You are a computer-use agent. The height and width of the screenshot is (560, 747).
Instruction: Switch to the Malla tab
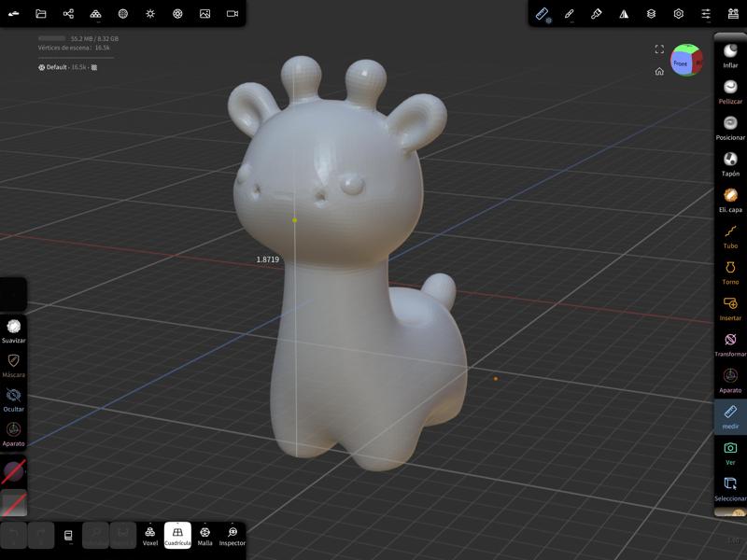point(204,539)
